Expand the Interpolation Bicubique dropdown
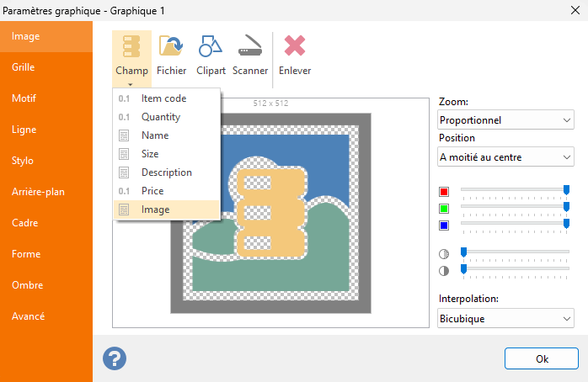Viewport: 588px width, 382px height. pos(505,318)
